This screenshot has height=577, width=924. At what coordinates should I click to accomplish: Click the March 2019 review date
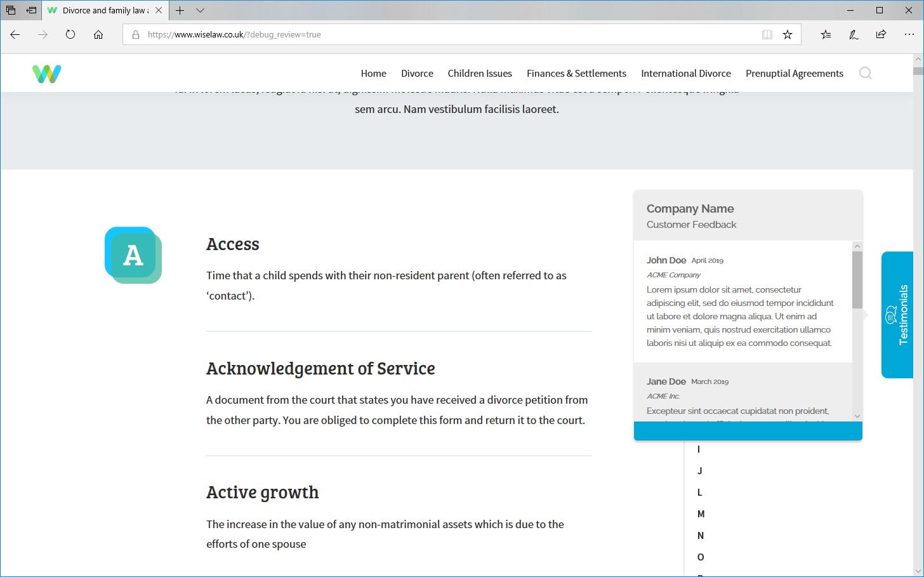click(710, 381)
